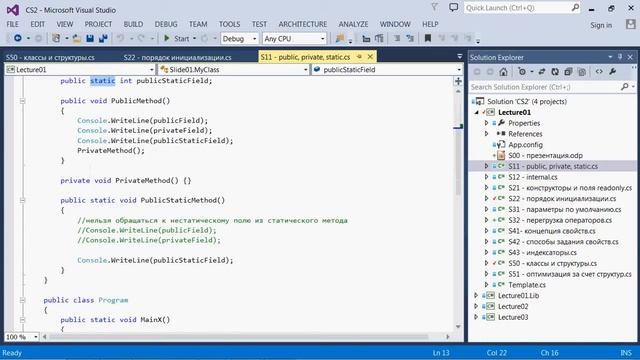Expand the References node
Image resolution: width=640 pixels, height=360 pixels.
(x=487, y=134)
